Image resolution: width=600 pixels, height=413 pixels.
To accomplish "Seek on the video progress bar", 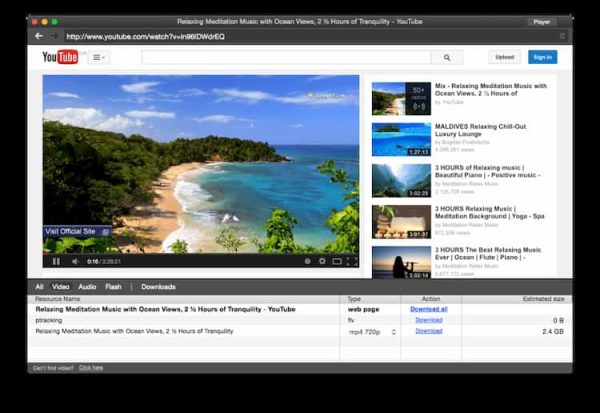I will pos(201,254).
